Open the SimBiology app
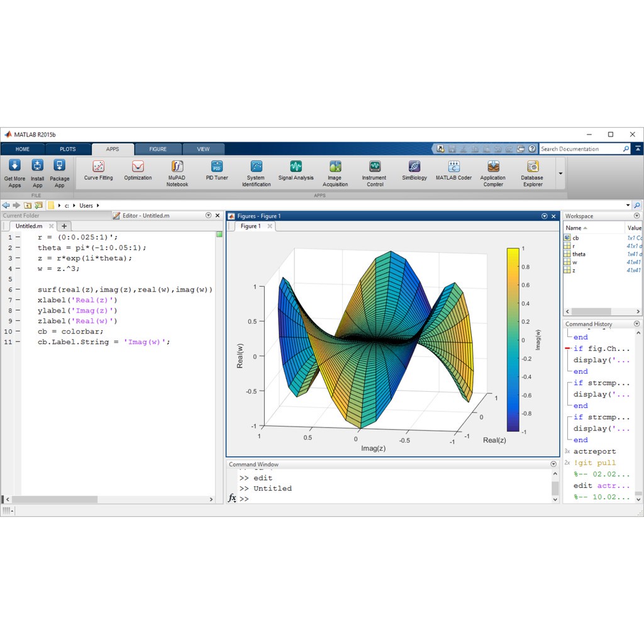Viewport: 644px width, 644px height. point(414,167)
